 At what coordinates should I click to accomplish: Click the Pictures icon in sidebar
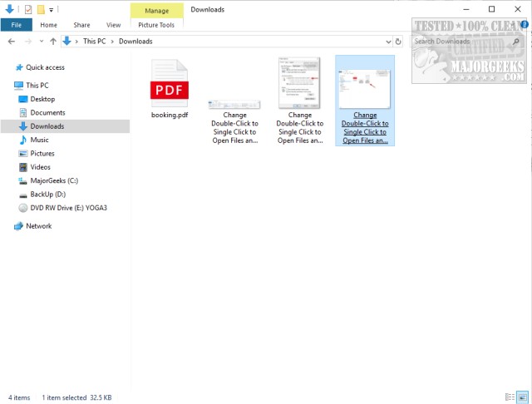(22, 153)
